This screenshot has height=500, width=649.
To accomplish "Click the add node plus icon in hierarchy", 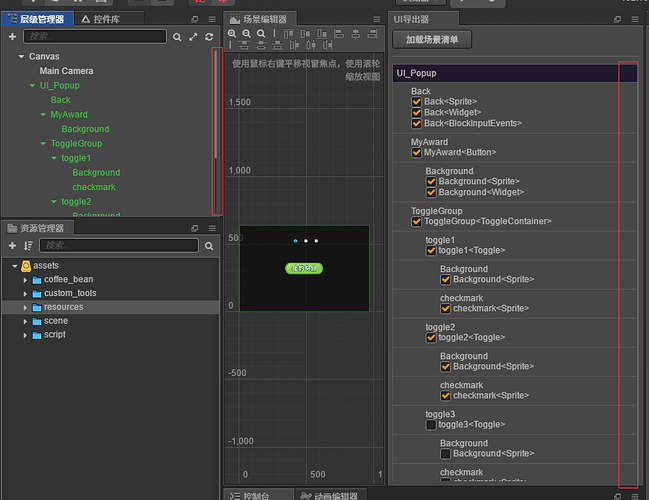I will [x=12, y=37].
